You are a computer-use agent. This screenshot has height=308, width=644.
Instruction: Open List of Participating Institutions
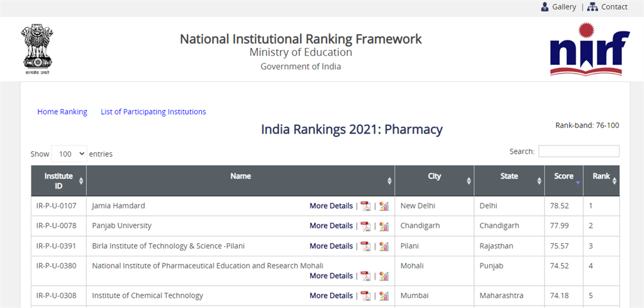[x=153, y=112]
